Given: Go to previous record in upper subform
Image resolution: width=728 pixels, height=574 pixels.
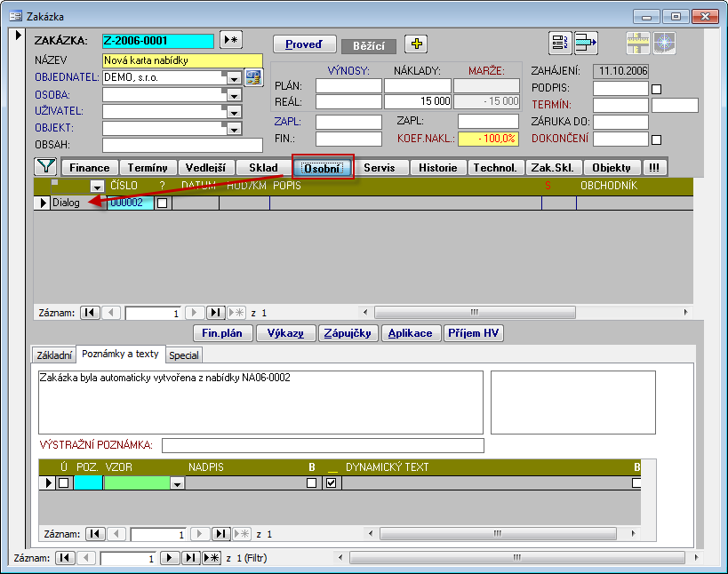Looking at the screenshot, I should point(111,313).
